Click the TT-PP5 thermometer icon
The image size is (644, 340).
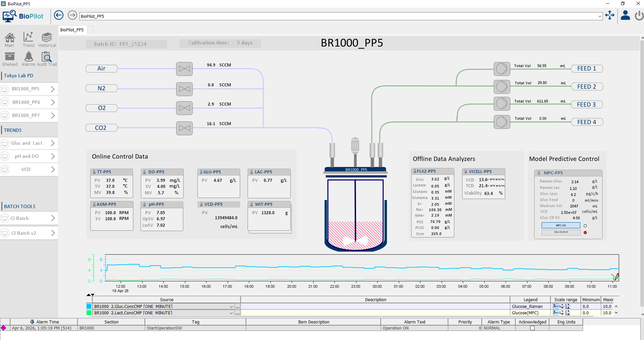click(x=94, y=172)
